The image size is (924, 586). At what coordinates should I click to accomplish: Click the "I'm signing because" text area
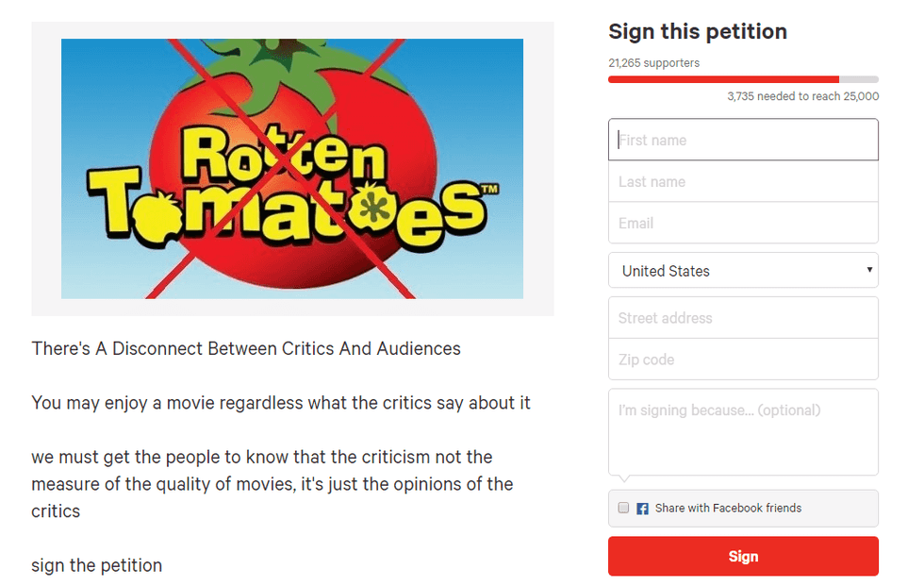click(743, 432)
